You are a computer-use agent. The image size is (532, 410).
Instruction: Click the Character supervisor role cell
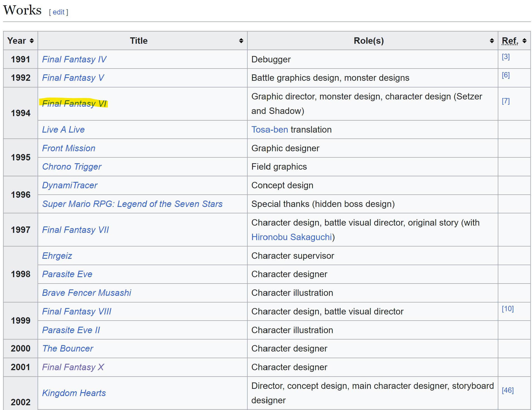[373, 256]
